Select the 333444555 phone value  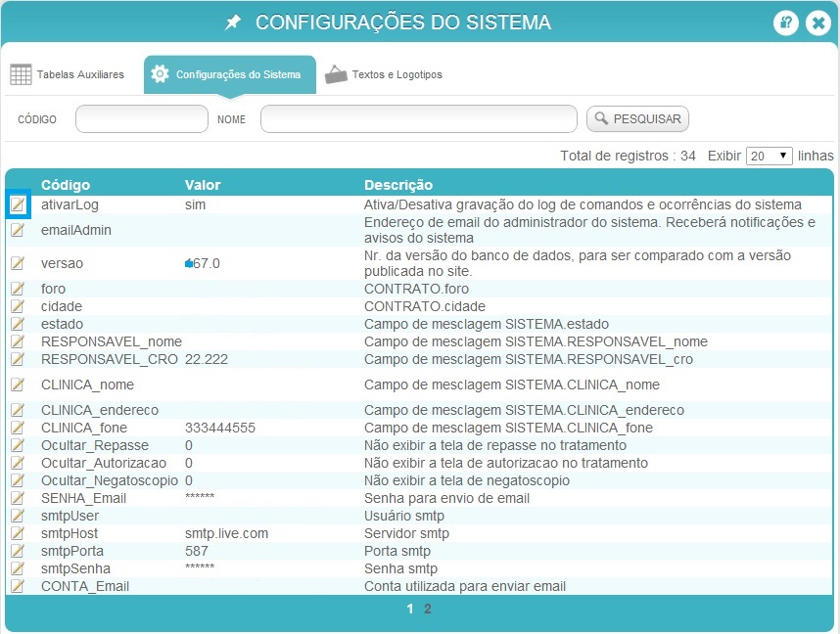(x=220, y=428)
